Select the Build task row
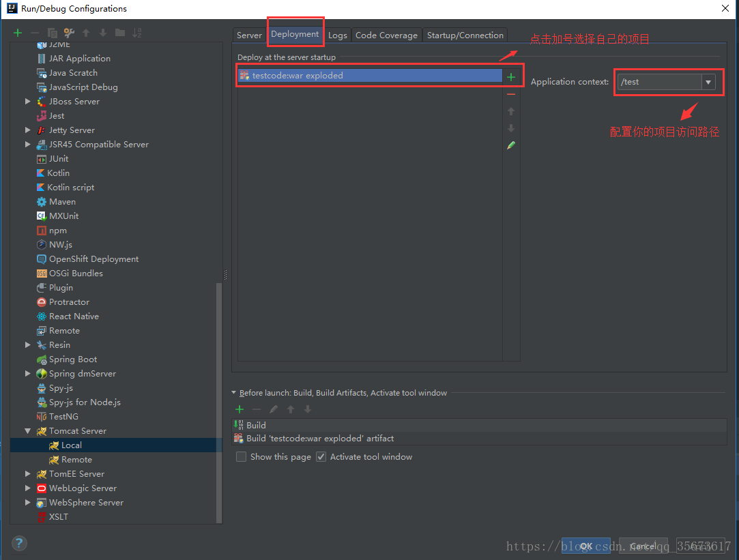Screen dimensions: 739x560 [480, 426]
